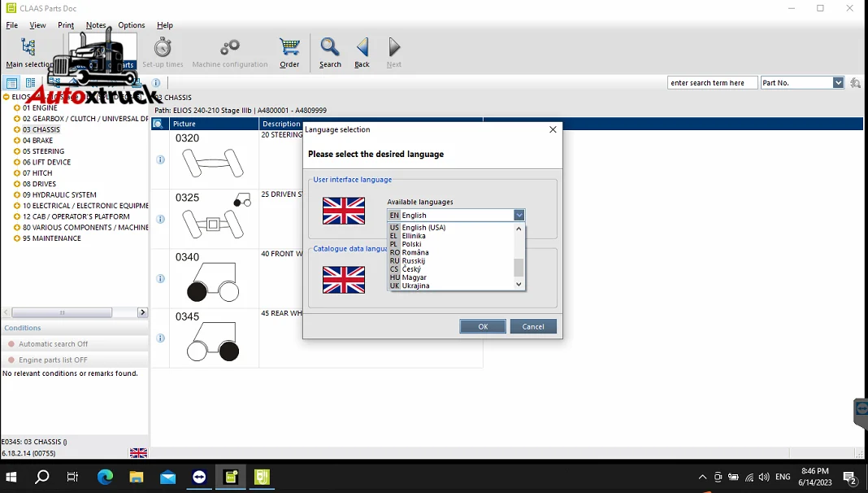Viewport: 868px width, 493px height.
Task: Close the Language selection dialog
Action: pos(553,129)
